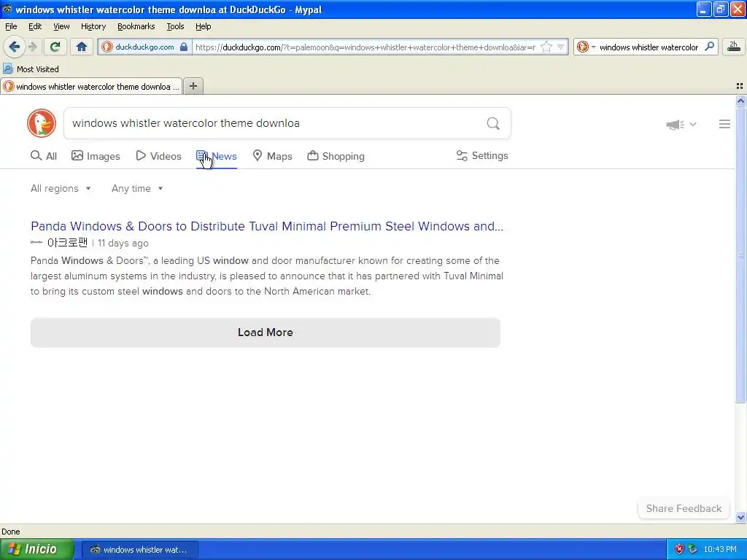The height and width of the screenshot is (560, 747).
Task: Click the Load More button
Action: (266, 332)
